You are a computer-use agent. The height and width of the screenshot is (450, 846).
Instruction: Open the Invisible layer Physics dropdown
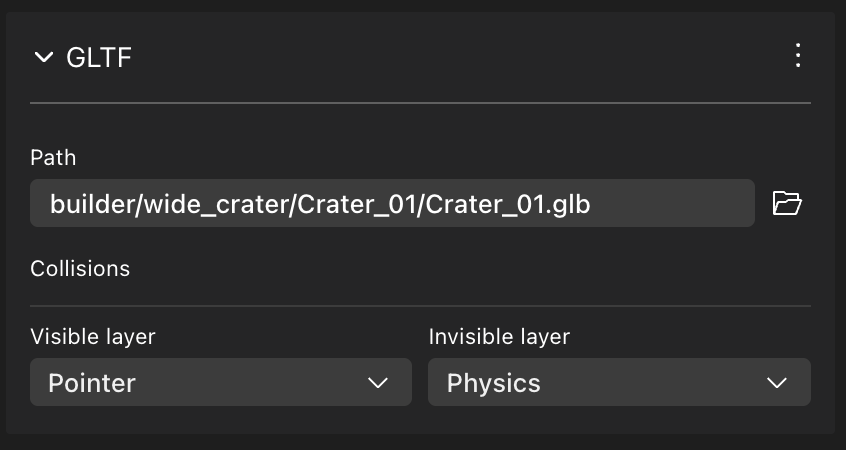click(618, 382)
